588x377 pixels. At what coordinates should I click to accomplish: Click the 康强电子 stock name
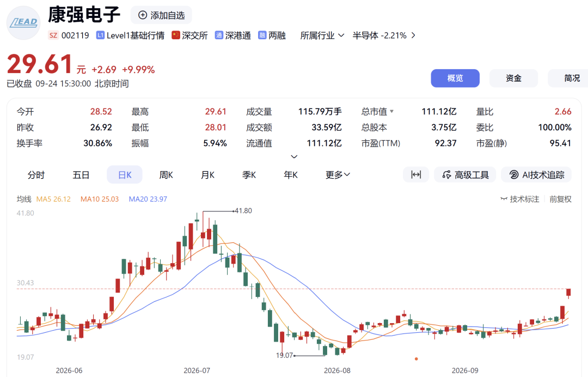pos(84,15)
